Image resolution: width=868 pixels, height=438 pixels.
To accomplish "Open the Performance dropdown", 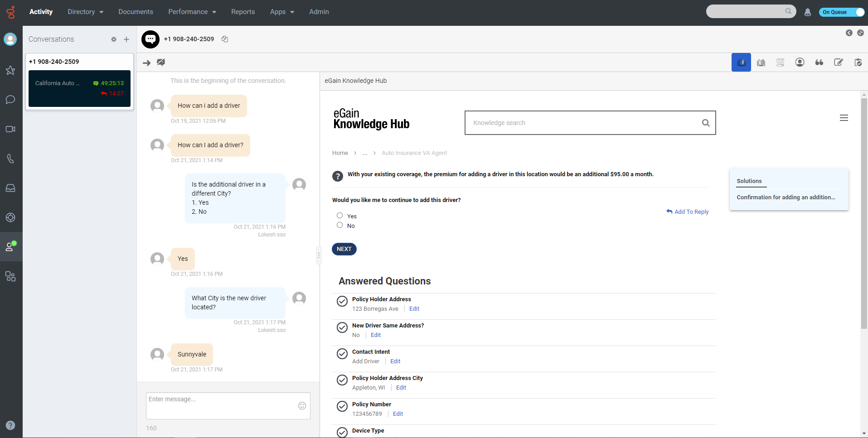I will point(192,12).
